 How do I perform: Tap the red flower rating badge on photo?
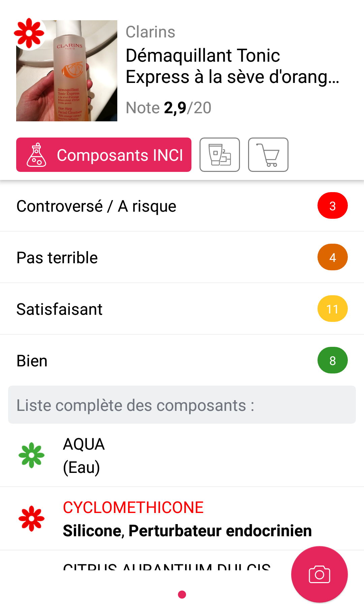pos(29,33)
